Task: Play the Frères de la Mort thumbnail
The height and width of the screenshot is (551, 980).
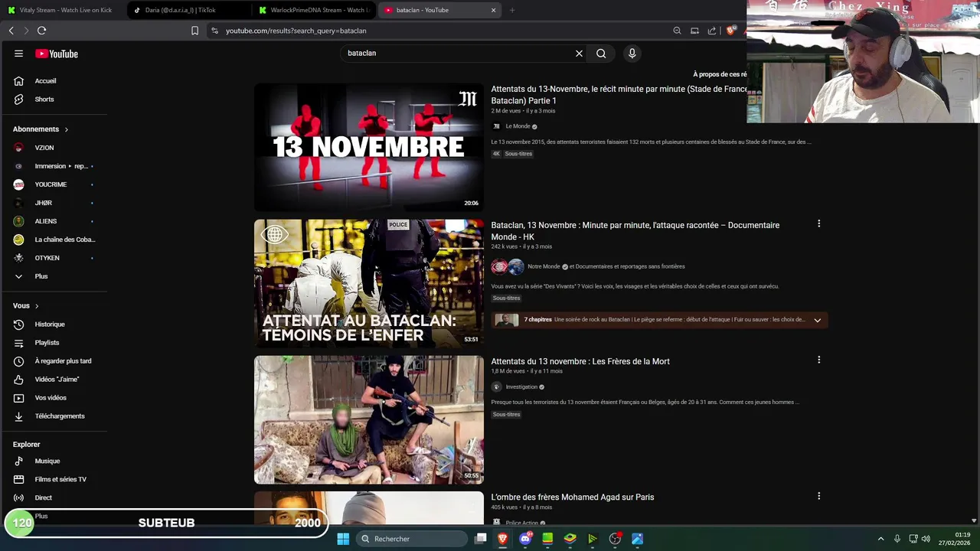Action: [x=369, y=419]
